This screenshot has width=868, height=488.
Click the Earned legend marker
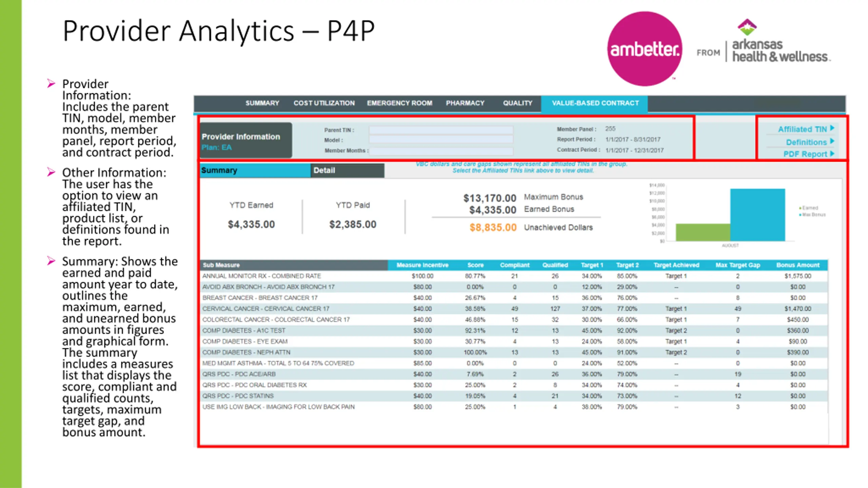pyautogui.click(x=800, y=208)
